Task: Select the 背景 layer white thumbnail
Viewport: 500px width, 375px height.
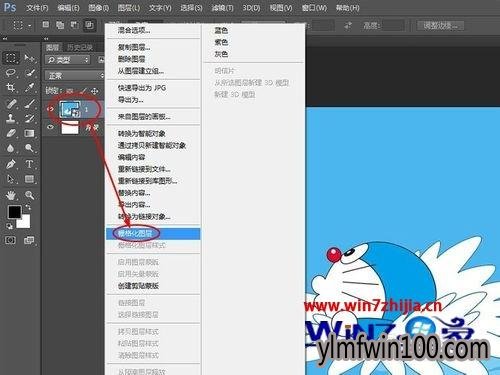Action: point(70,127)
